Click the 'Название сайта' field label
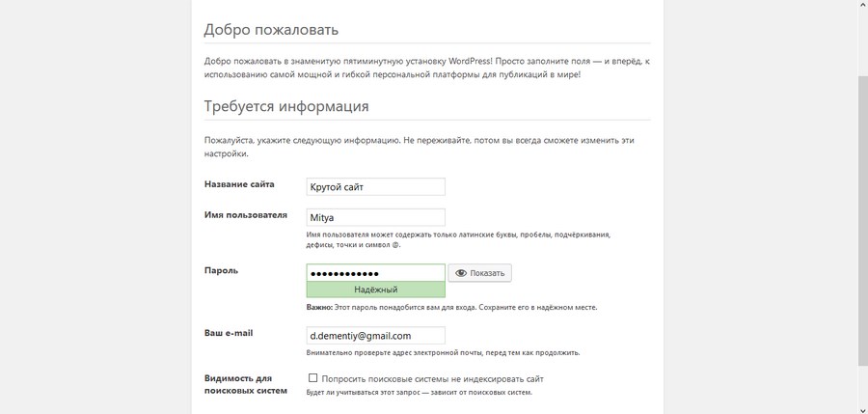The height and width of the screenshot is (414, 868). [239, 184]
